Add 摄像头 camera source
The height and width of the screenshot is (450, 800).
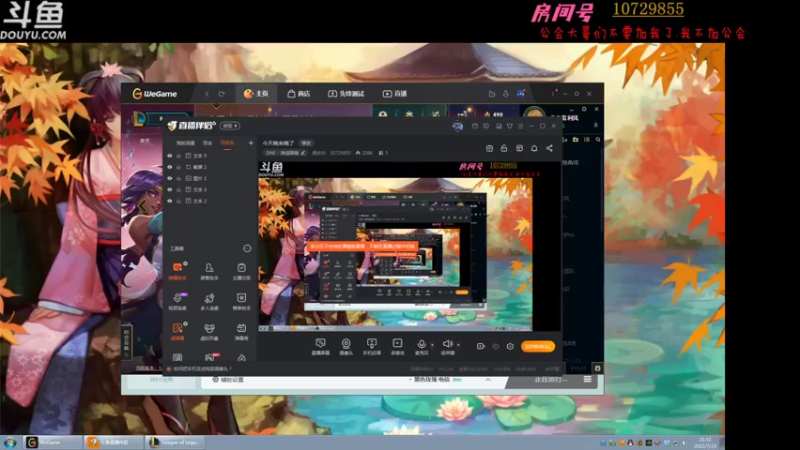[x=346, y=346]
